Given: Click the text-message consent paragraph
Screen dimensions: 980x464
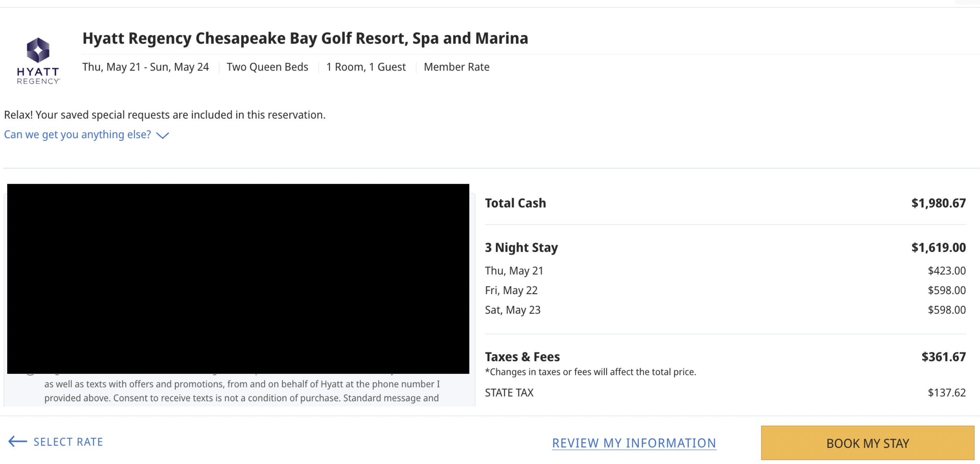Looking at the screenshot, I should 242,391.
